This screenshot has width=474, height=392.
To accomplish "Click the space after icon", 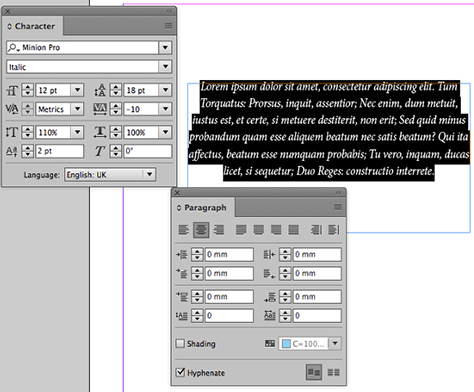I will coord(270,297).
